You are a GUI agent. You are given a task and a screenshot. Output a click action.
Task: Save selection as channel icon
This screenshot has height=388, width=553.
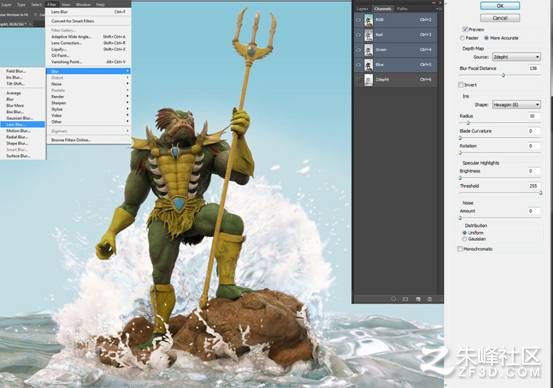click(x=405, y=299)
